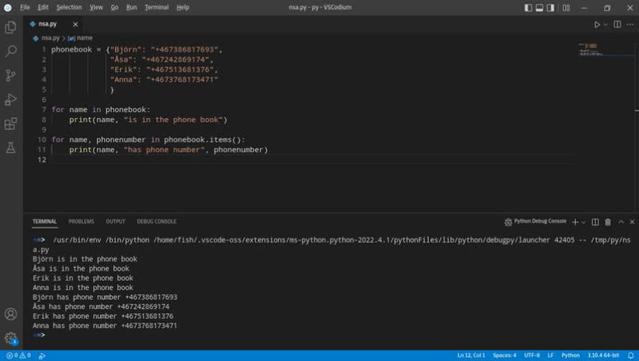Image resolution: width=639 pixels, height=361 pixels.
Task: Open the Search view in activity bar
Action: (11, 51)
